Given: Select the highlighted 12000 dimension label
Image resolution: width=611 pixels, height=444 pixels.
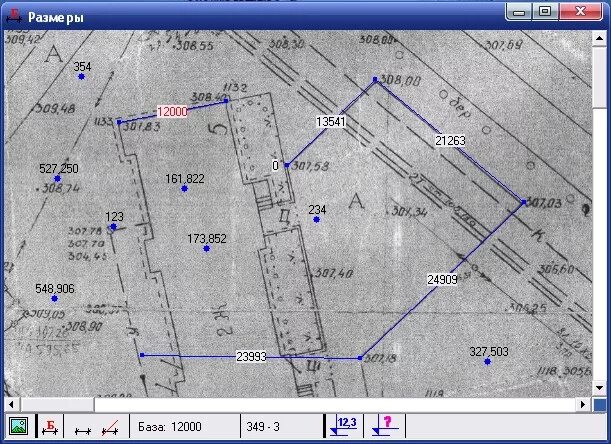Looking at the screenshot, I should click(172, 112).
